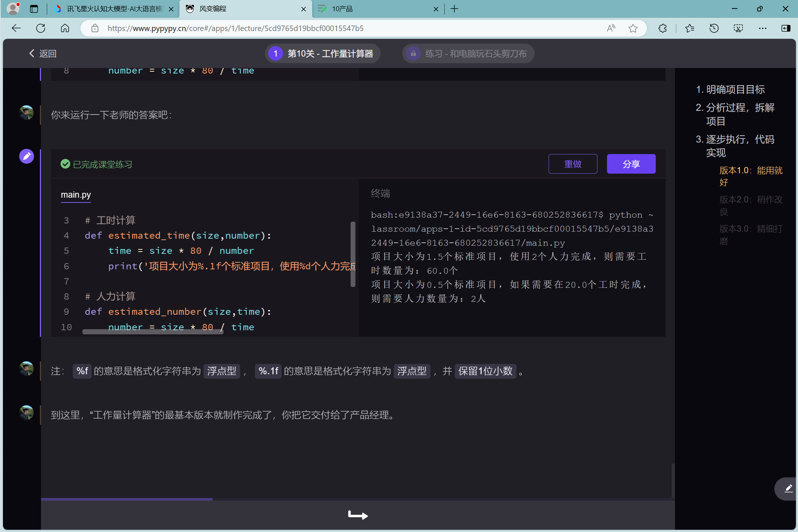Select 版本2.0：稍作改良 outline item
The height and width of the screenshot is (532, 798).
[x=751, y=206]
